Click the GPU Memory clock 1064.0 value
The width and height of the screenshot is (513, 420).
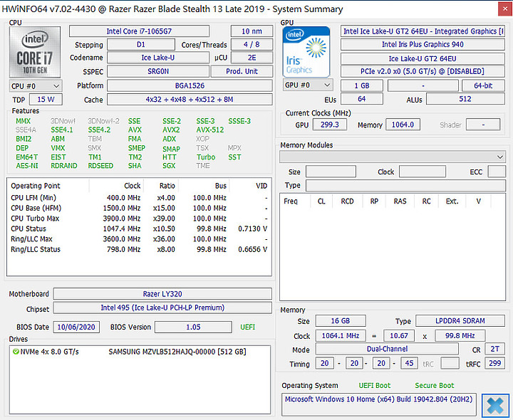[x=403, y=125]
